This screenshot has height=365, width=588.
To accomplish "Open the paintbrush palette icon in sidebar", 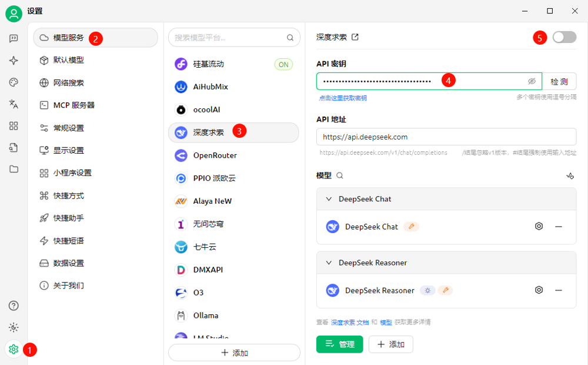I will 14,82.
